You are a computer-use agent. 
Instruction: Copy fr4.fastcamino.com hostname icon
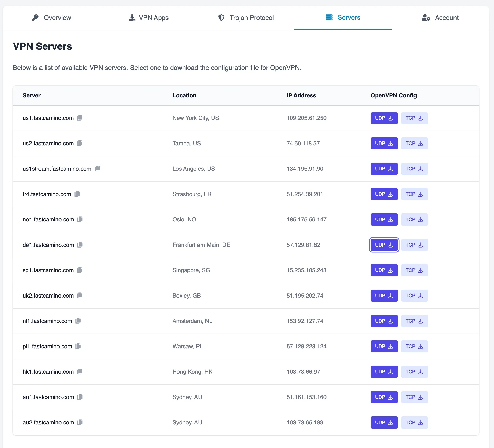tap(77, 194)
